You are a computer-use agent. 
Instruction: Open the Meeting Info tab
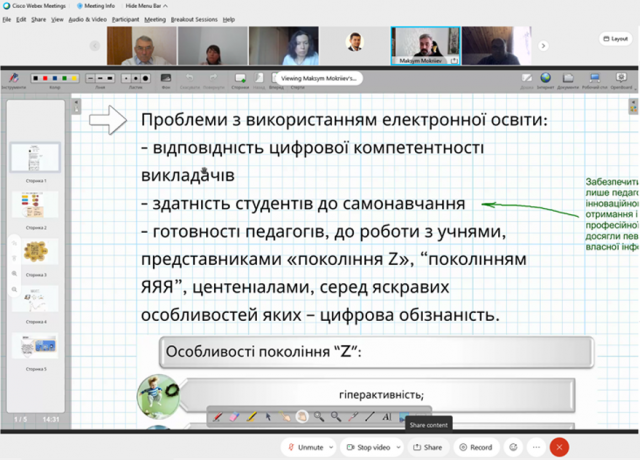96,6
